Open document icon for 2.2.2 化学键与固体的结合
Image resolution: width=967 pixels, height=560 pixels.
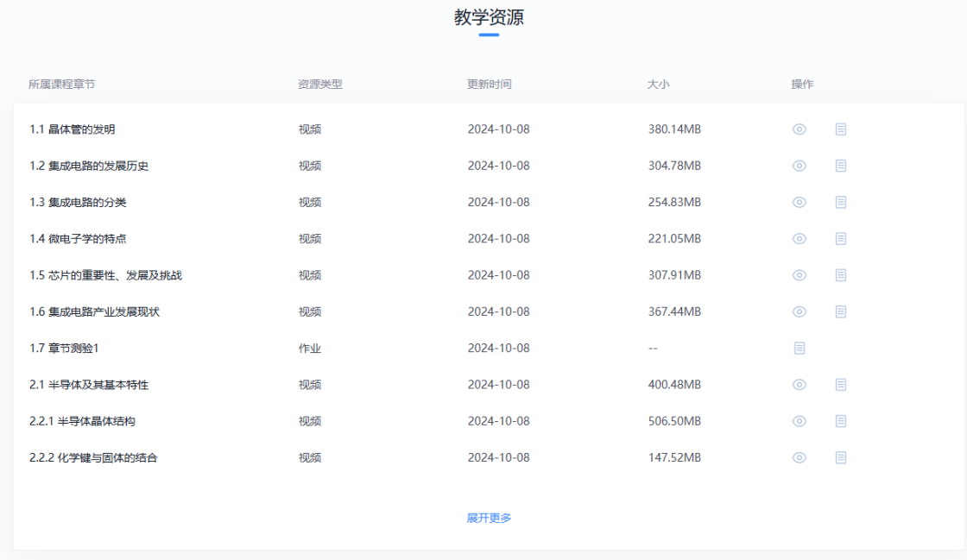[x=841, y=458]
